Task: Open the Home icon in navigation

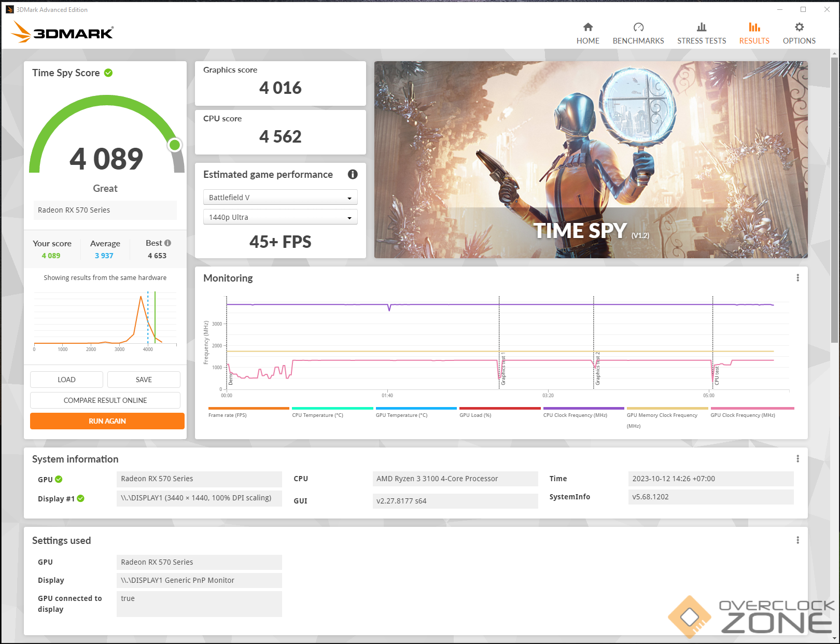Action: pos(587,27)
